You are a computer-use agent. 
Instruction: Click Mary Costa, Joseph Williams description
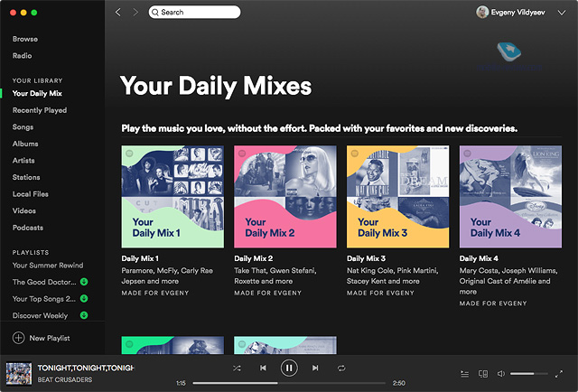coord(508,281)
